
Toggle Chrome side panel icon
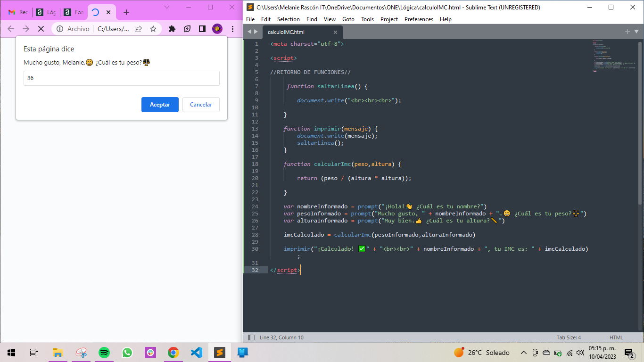(202, 29)
